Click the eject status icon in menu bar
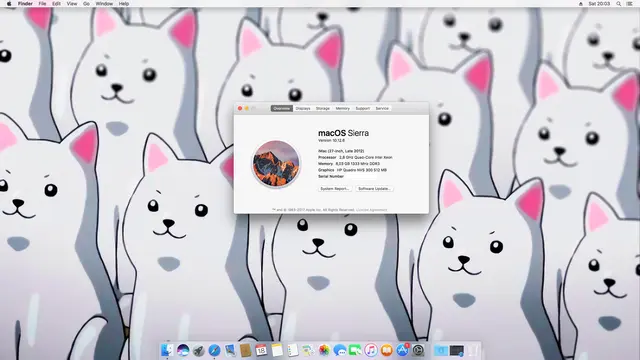 (x=581, y=4)
